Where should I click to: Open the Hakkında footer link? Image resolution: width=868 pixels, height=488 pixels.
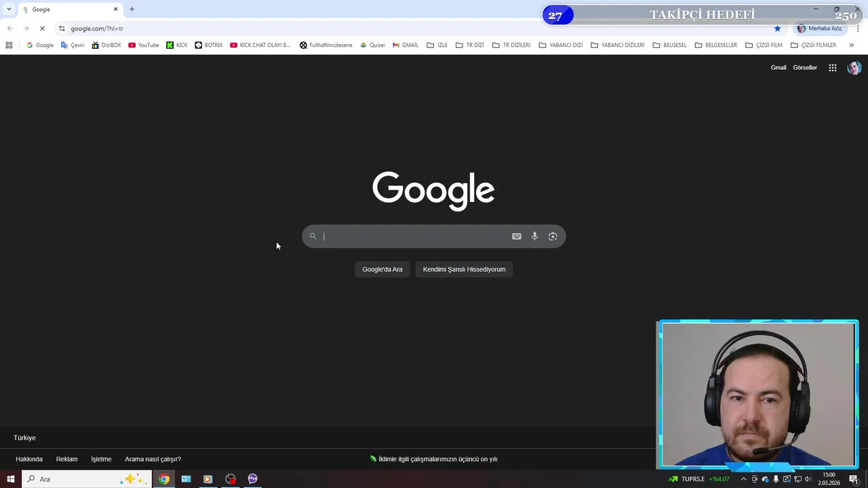(29, 459)
